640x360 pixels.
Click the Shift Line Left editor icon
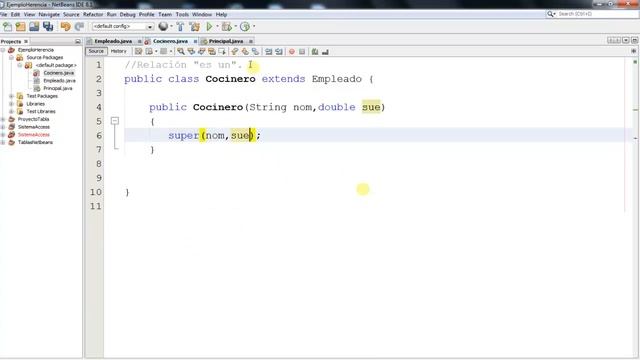pos(269,51)
